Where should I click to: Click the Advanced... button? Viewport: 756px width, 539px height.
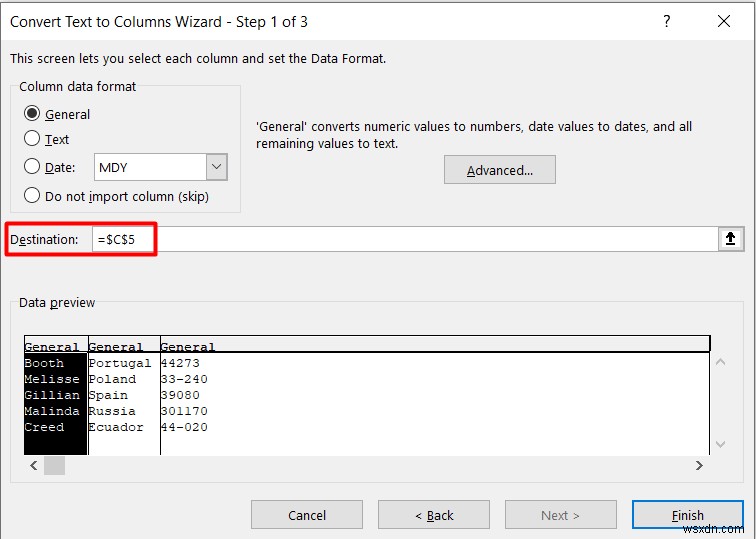pyautogui.click(x=500, y=170)
